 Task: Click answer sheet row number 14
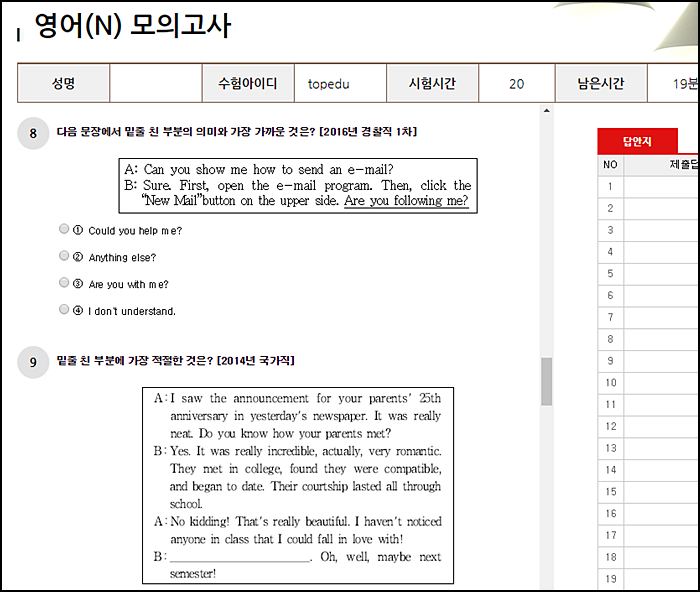click(611, 470)
